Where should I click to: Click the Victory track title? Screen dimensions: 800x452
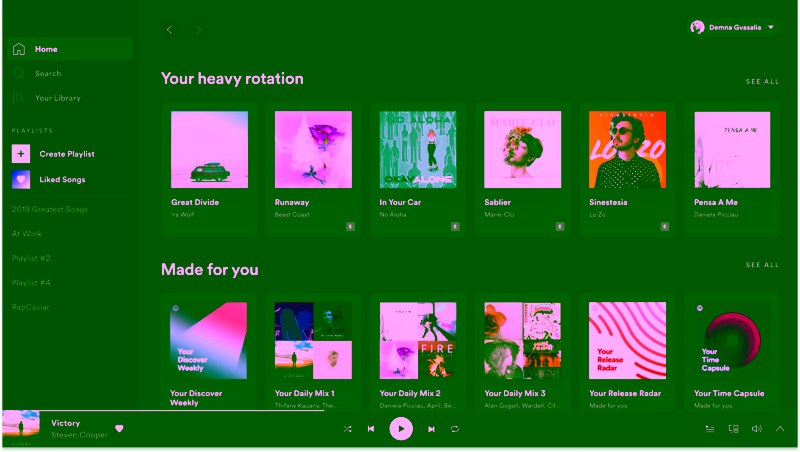coord(65,423)
